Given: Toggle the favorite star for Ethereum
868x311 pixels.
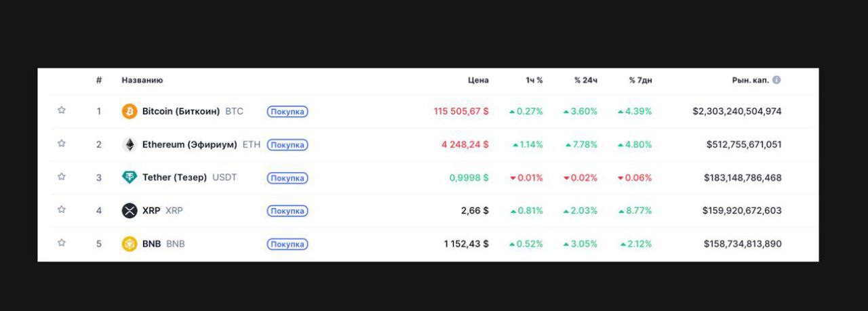Looking at the screenshot, I should point(62,144).
